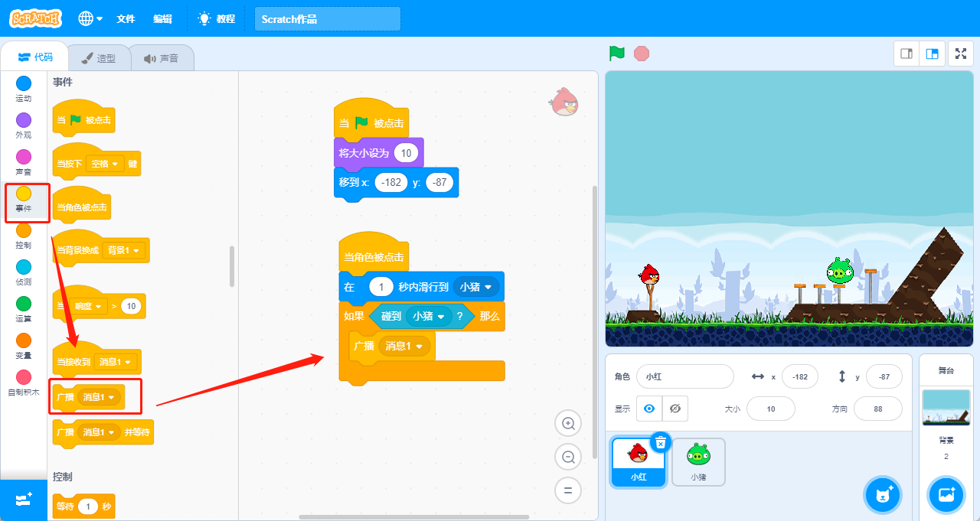Image resolution: width=980 pixels, height=521 pixels.
Task: Click the Scratch logo
Action: pyautogui.click(x=35, y=18)
